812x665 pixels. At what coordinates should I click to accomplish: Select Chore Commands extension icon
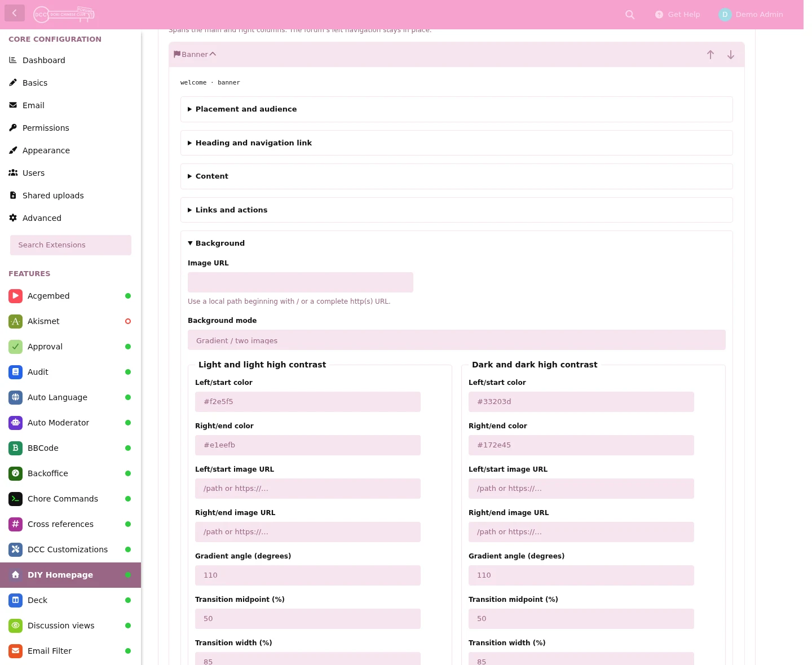(x=16, y=499)
